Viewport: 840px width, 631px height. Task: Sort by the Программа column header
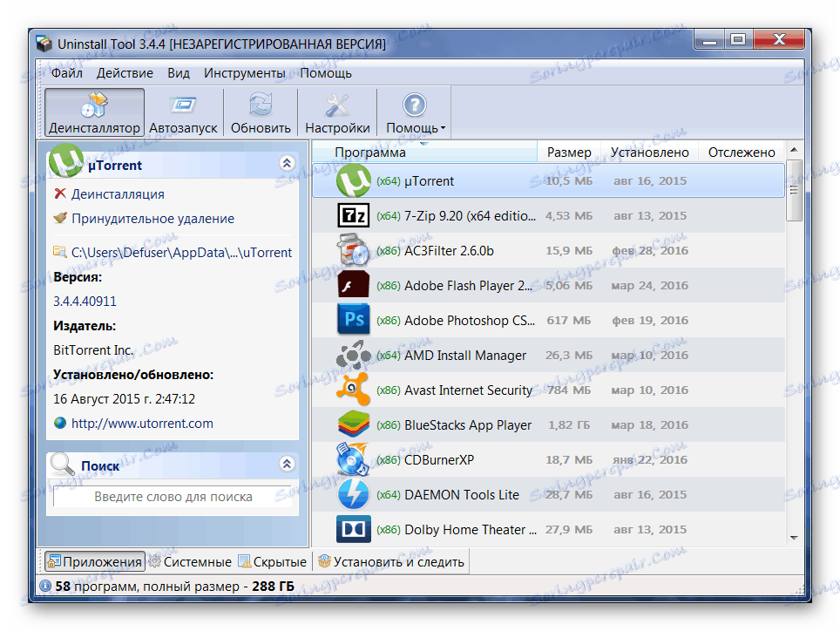point(424,153)
